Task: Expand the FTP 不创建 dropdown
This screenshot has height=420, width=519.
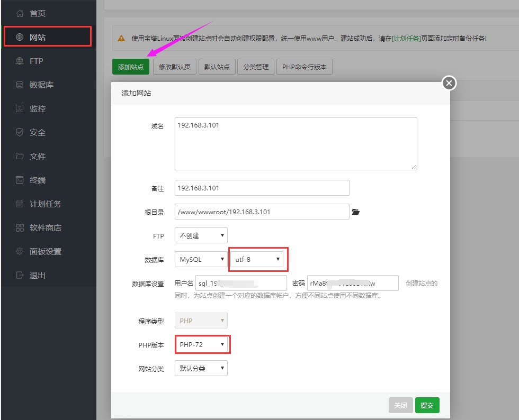Action: point(201,235)
